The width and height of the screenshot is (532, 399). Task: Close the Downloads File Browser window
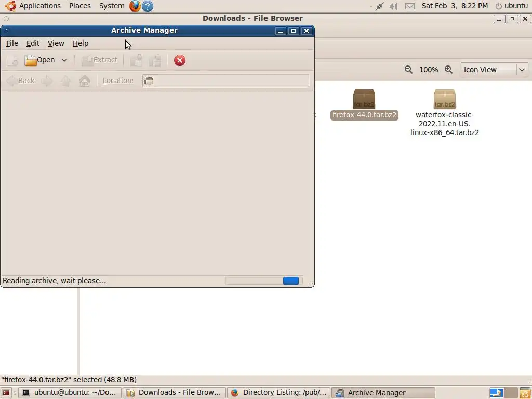point(525,19)
